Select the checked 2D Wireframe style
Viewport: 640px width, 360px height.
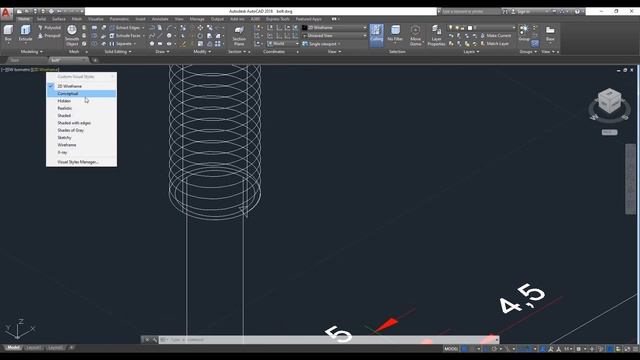point(81,86)
